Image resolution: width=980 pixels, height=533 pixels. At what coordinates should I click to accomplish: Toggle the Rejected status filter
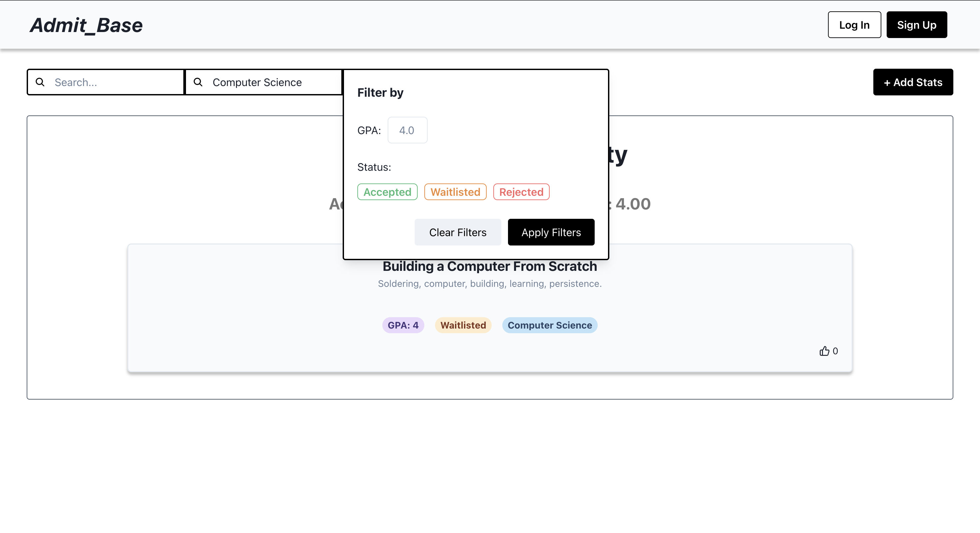[x=521, y=192]
